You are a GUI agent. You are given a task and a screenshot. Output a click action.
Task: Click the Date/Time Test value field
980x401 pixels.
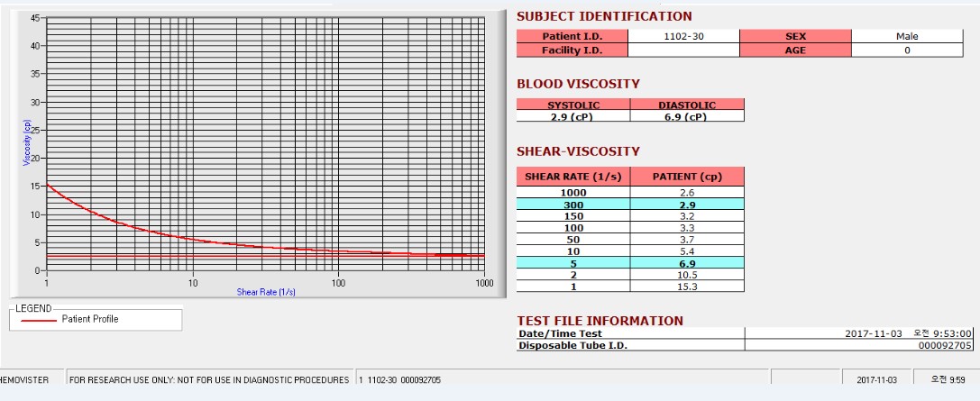click(x=859, y=333)
